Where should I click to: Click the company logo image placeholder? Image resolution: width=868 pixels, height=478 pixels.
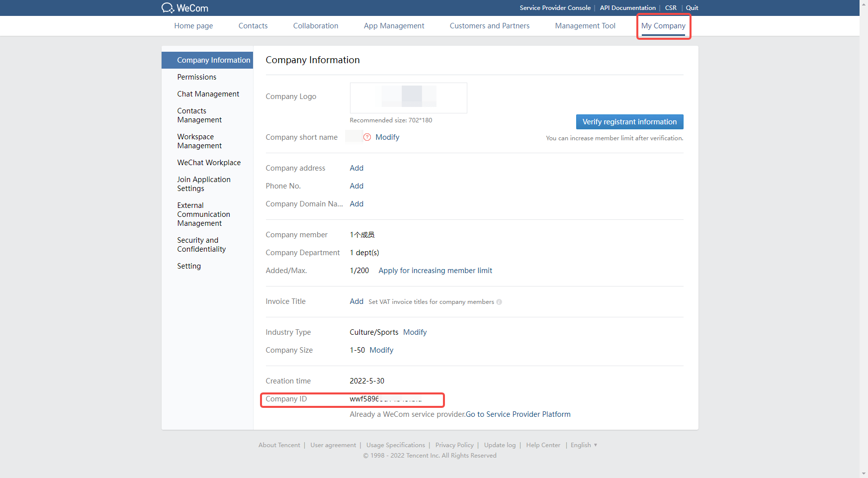click(408, 97)
